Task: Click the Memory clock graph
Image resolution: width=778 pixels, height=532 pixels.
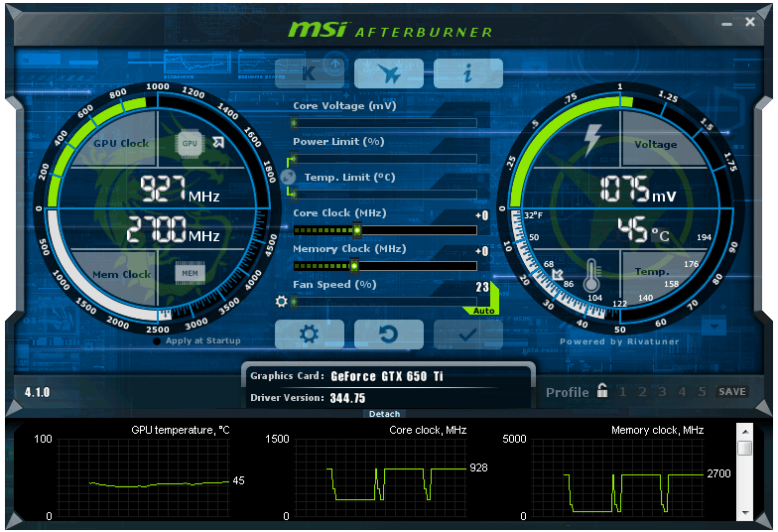Action: [x=617, y=477]
